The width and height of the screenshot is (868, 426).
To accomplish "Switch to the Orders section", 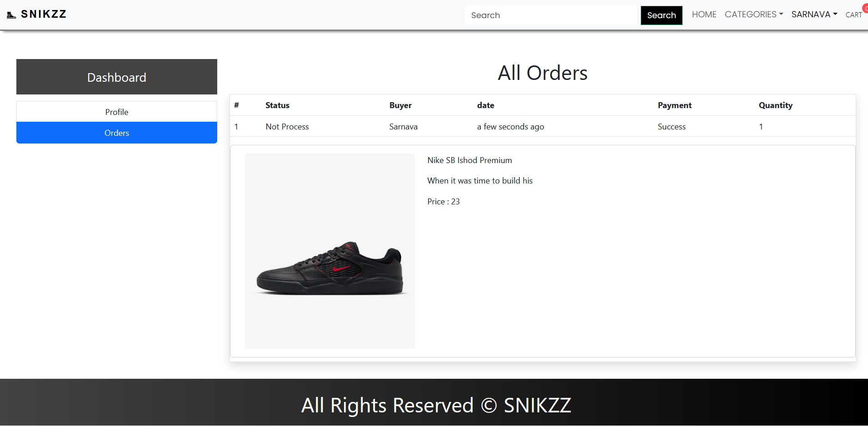I will 116,133.
